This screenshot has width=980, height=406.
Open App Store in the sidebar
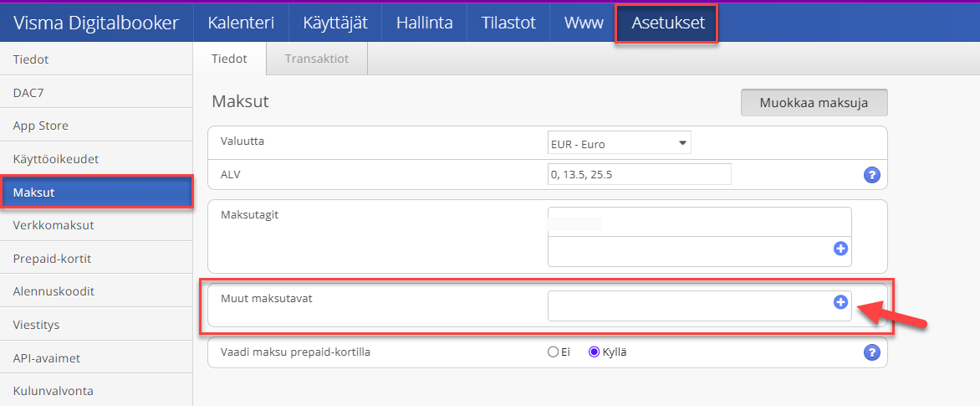coord(96,126)
